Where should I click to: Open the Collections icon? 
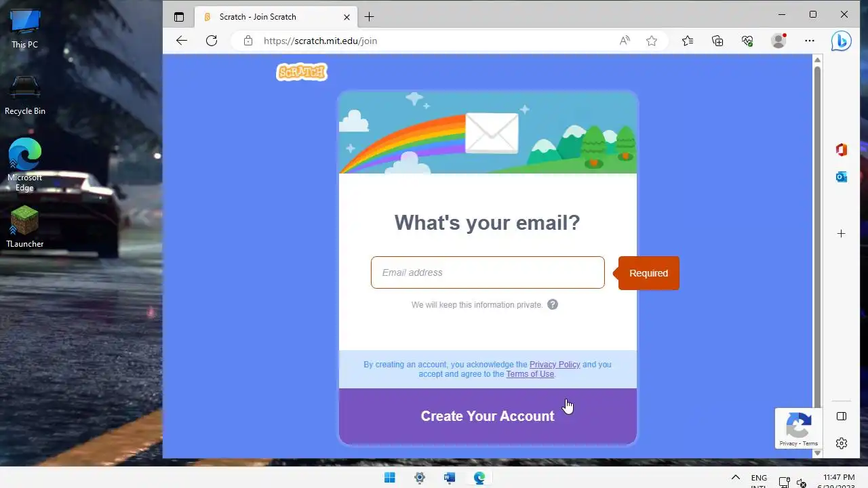[x=717, y=41]
